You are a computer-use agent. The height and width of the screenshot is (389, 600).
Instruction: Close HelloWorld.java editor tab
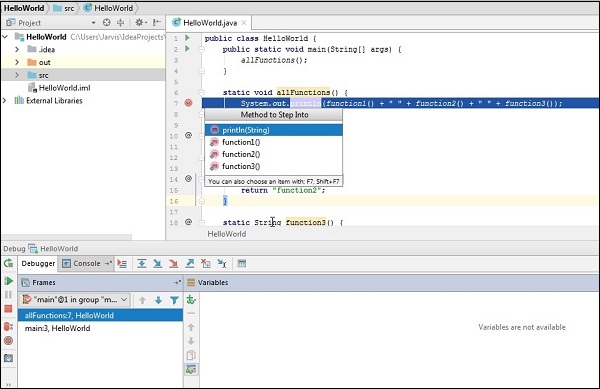(x=244, y=23)
